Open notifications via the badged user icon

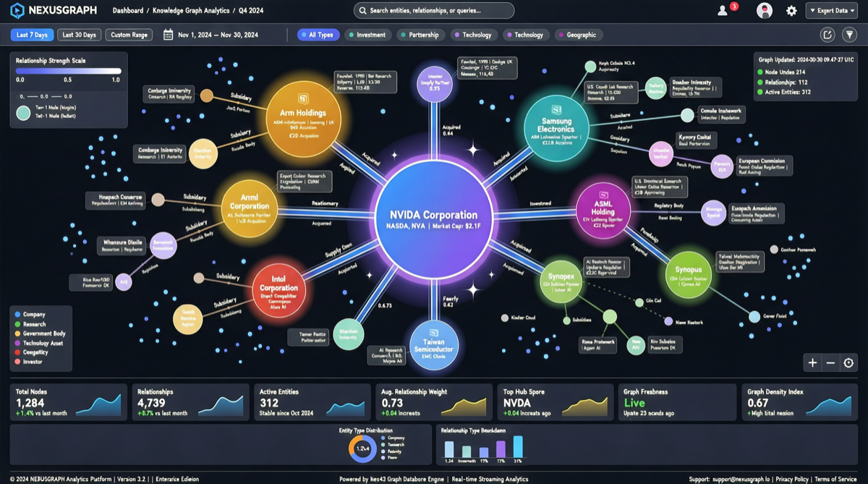pos(722,10)
